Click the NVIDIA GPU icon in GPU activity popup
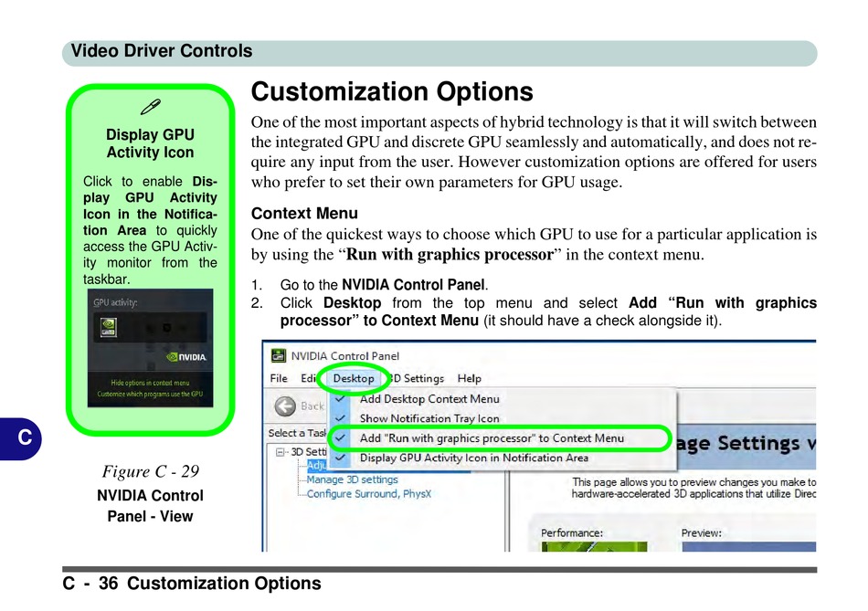The height and width of the screenshot is (611, 868). coord(109,327)
